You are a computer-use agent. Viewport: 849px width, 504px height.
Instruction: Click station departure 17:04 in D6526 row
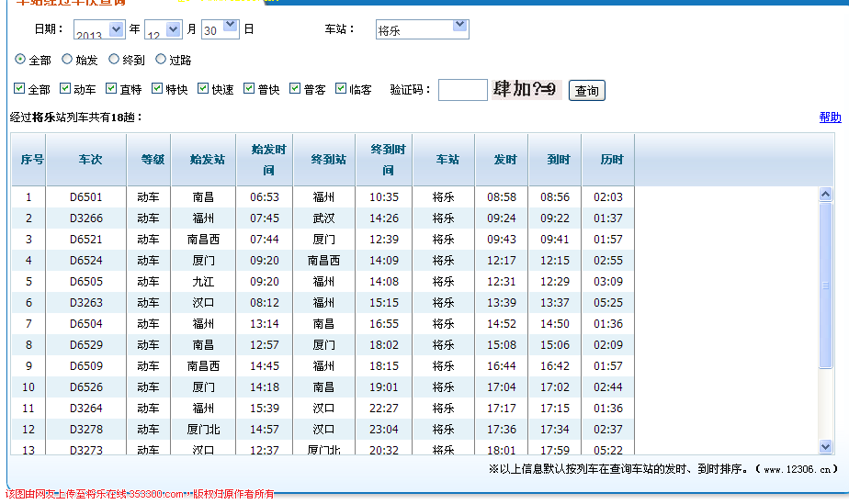point(502,386)
